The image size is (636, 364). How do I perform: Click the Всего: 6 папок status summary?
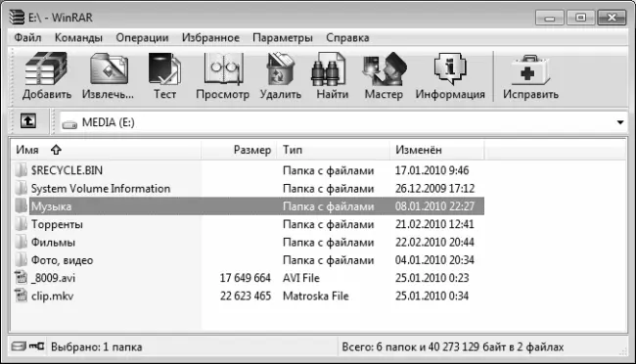[453, 347]
